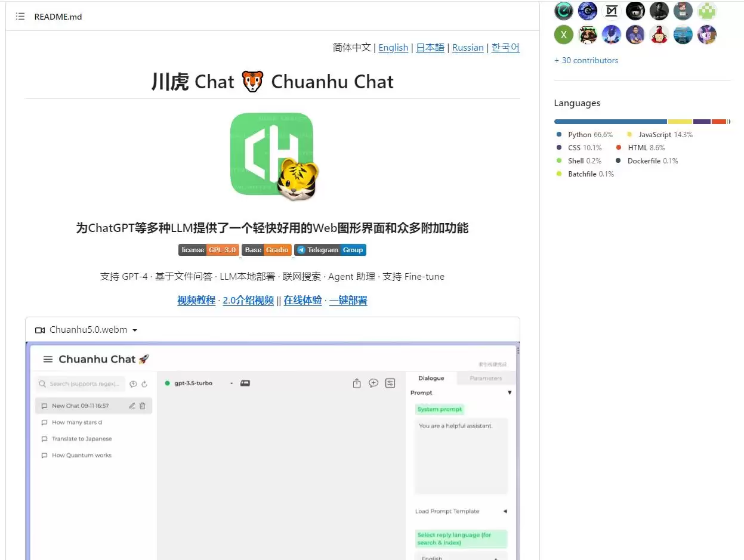Open the English README link
744x560 pixels.
point(393,48)
